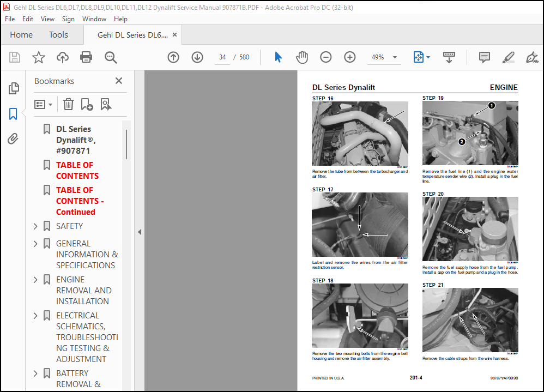Open zoom percentage dropdown arrow
The image size is (544, 392).
tap(395, 57)
